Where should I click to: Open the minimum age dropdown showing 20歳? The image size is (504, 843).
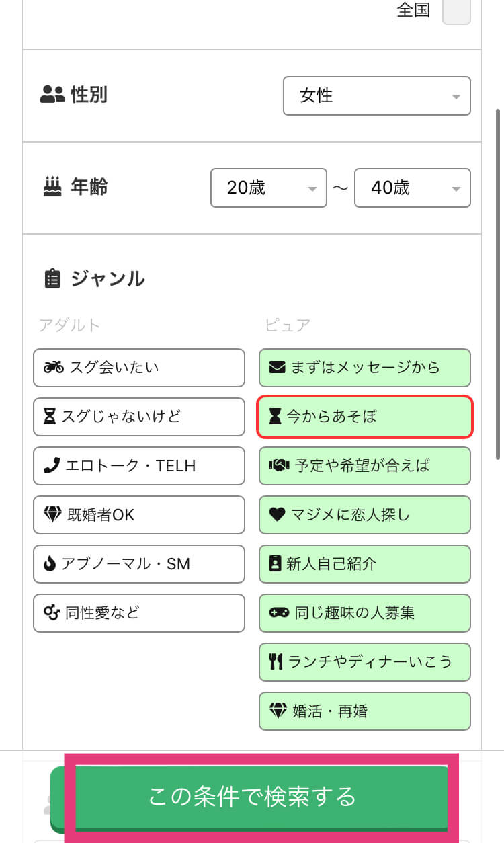pyautogui.click(x=268, y=188)
